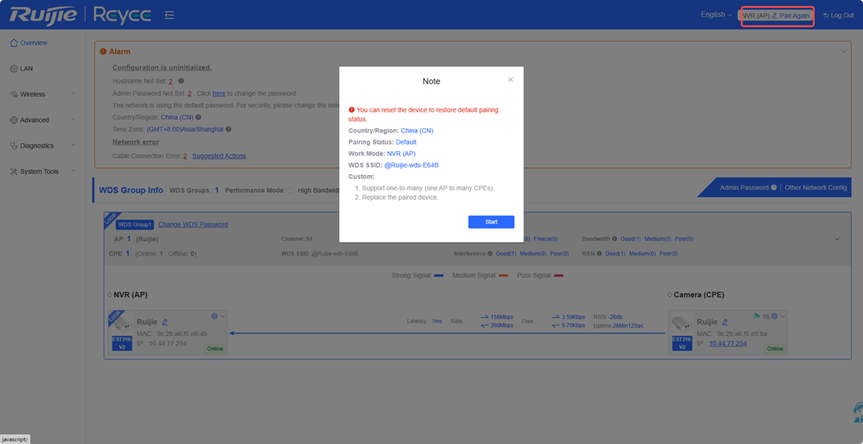The width and height of the screenshot is (863, 444).
Task: Click the NVR device settings gear icon
Action: coord(214,316)
